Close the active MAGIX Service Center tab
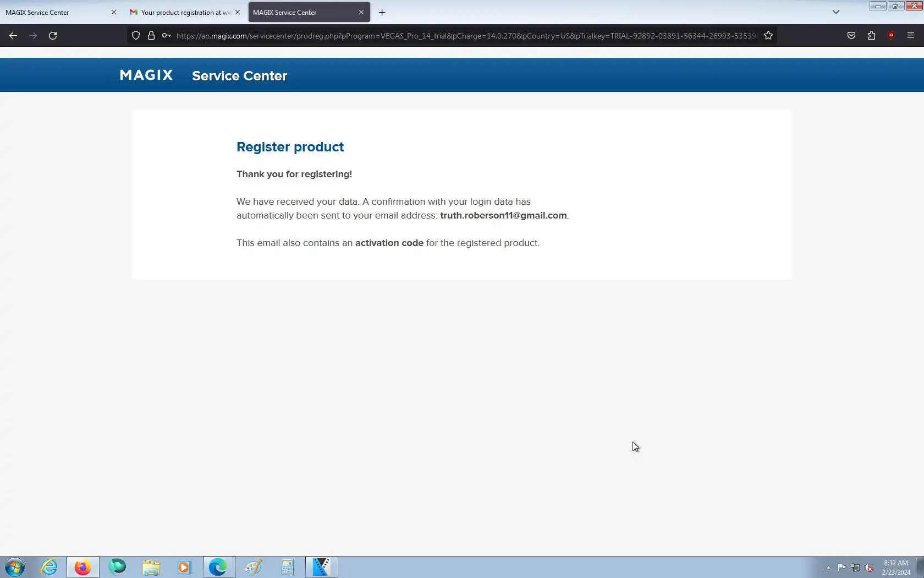This screenshot has height=578, width=924. (x=361, y=12)
